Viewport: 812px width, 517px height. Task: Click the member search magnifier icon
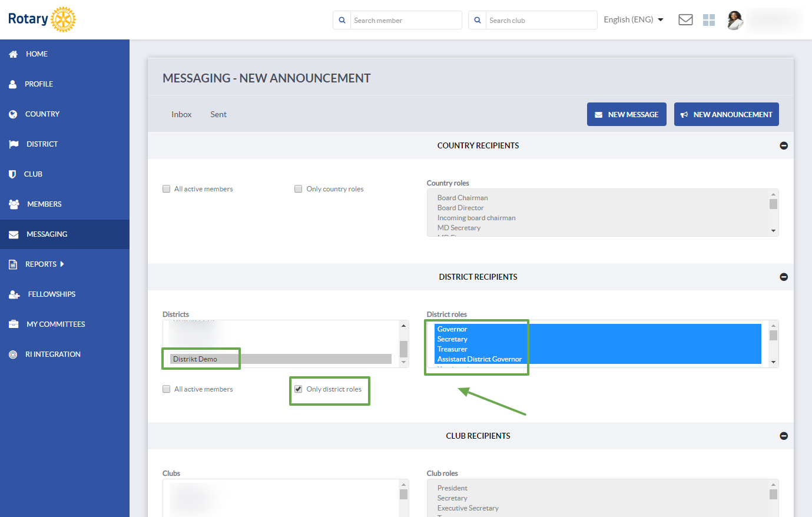[x=342, y=20]
